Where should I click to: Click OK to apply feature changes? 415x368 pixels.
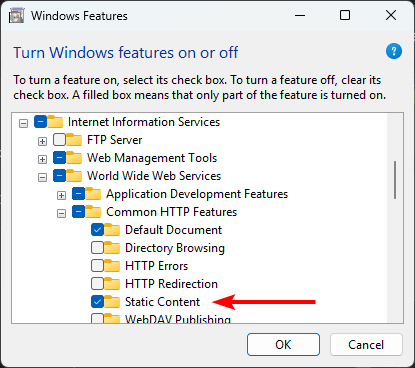(283, 344)
